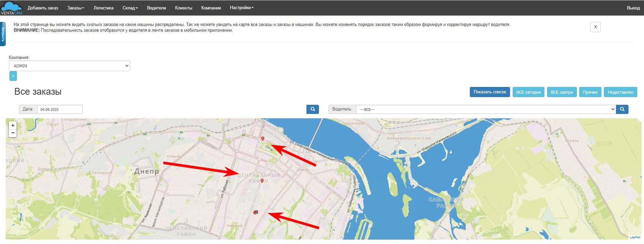Click the Показать список button
Screen dimensions: 644x244
coord(490,92)
